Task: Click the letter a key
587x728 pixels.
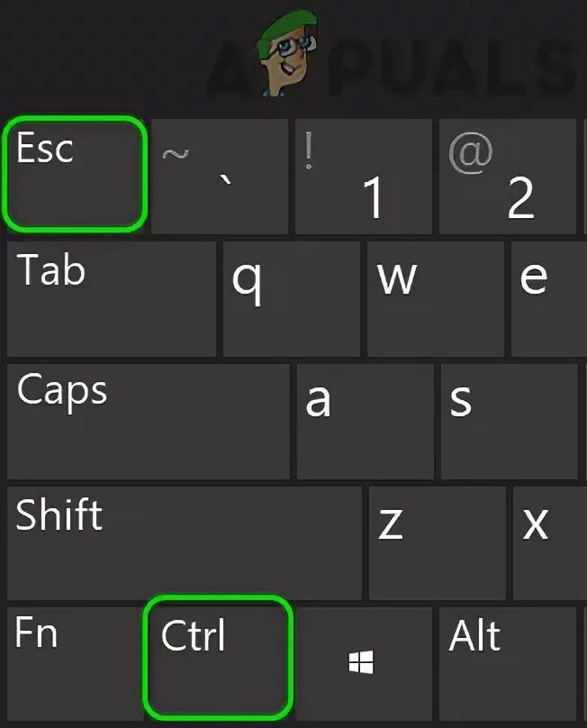Action: pos(366,422)
